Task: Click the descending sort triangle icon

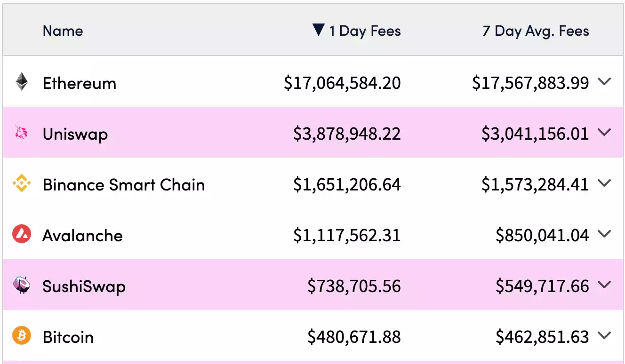Action: (318, 30)
